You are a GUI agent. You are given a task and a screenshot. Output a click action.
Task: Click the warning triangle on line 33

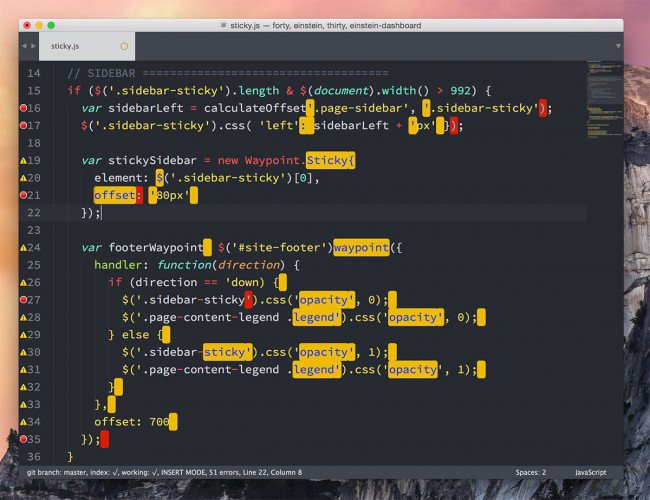pyautogui.click(x=23, y=405)
